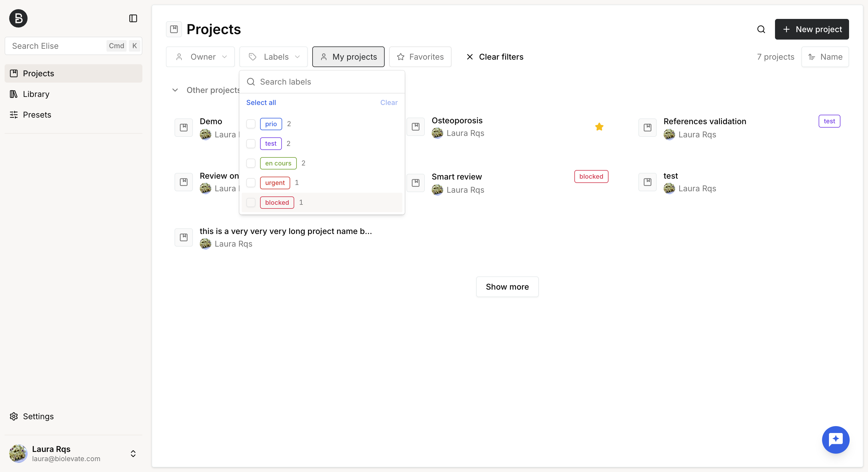Select the urgent label tag
Viewport: 868px width, 472px height.
pyautogui.click(x=275, y=183)
